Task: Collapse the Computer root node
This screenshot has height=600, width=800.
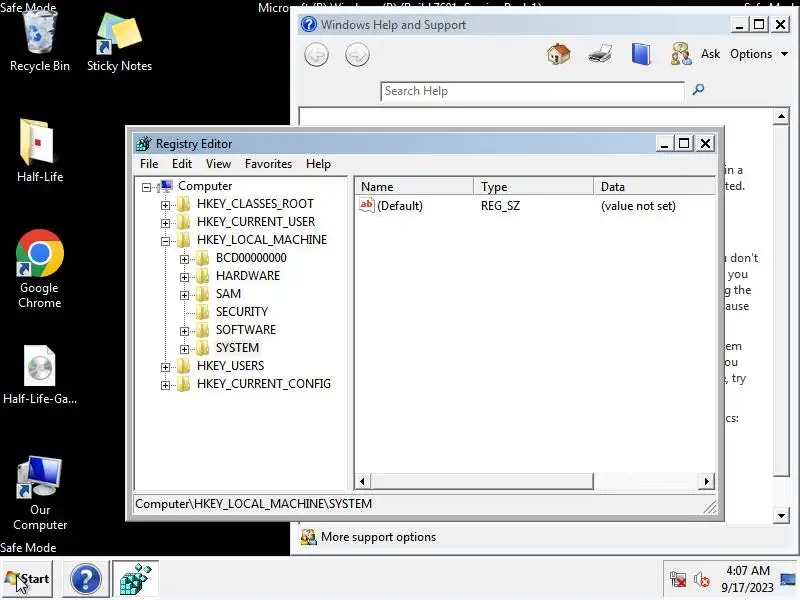Action: 146,187
